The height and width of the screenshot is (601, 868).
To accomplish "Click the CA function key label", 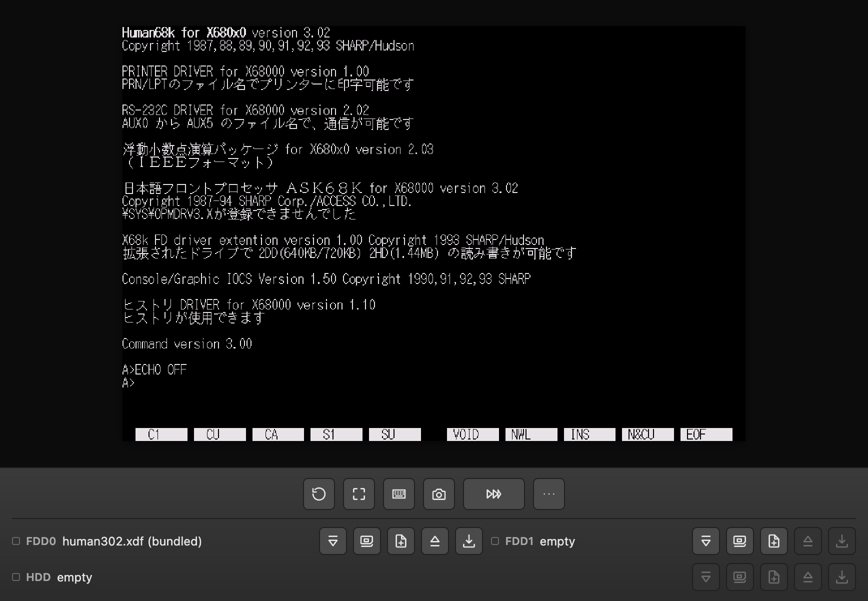I will [x=278, y=434].
